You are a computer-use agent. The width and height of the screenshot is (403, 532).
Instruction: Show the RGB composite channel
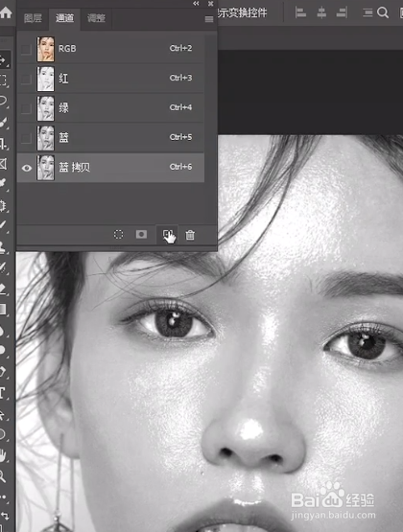click(26, 49)
